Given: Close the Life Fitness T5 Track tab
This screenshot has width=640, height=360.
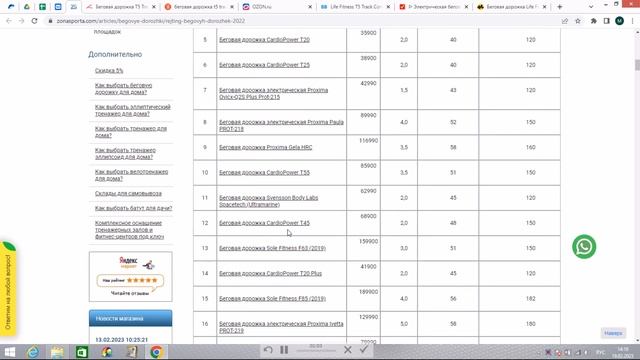Looking at the screenshot, I should [388, 7].
